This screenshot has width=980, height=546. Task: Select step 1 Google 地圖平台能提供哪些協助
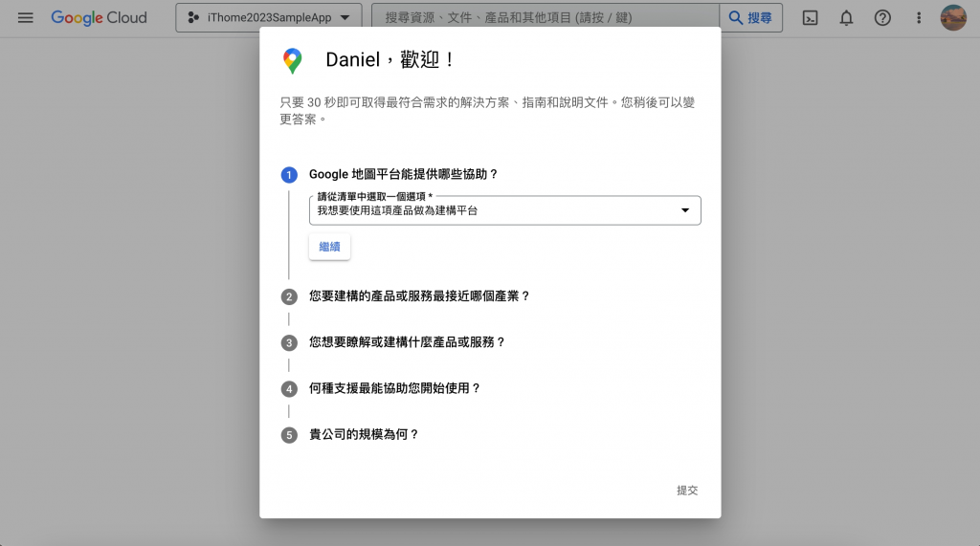(x=403, y=174)
